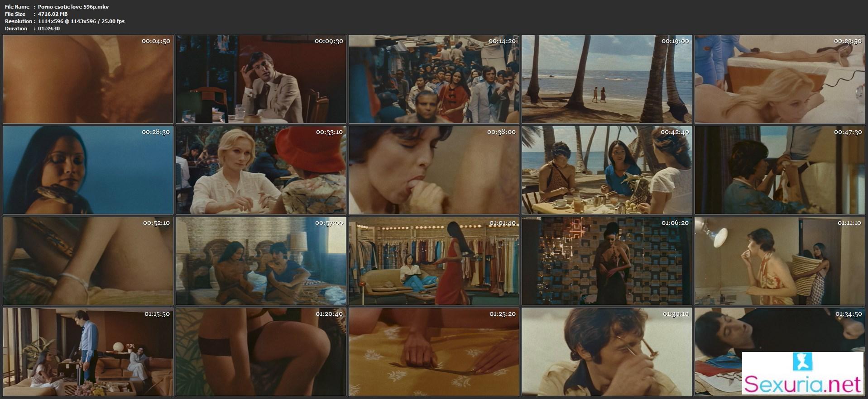Click the File Size value 4716.02 MB

click(x=53, y=14)
